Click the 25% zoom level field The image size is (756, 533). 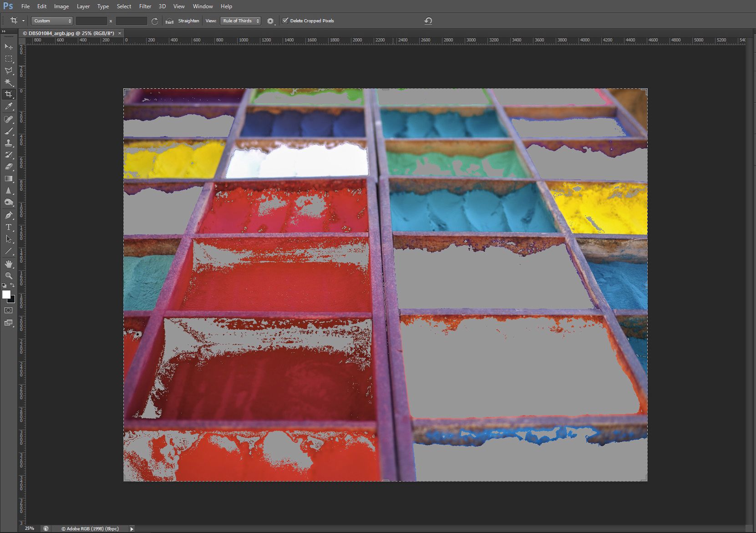[x=30, y=528]
